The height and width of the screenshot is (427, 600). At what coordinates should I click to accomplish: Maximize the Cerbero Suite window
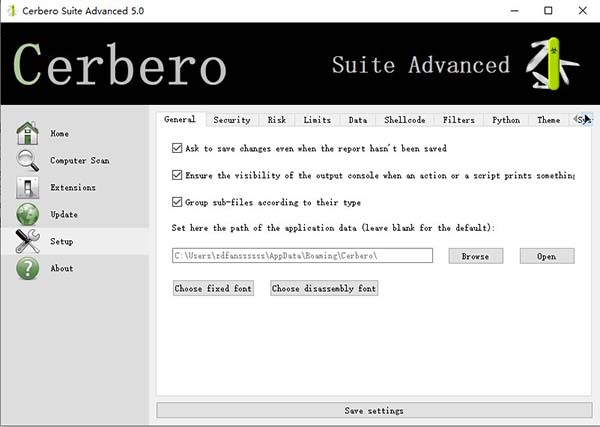(548, 11)
